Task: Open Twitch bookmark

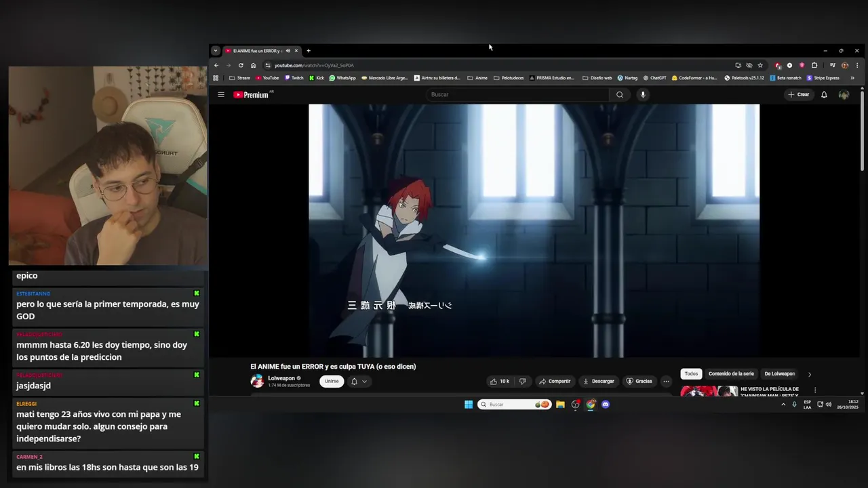Action: point(294,78)
